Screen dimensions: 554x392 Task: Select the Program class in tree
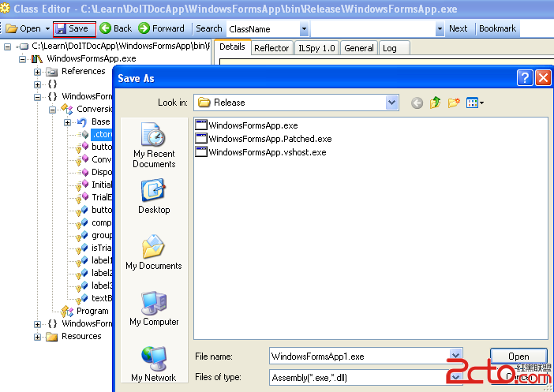[92, 311]
